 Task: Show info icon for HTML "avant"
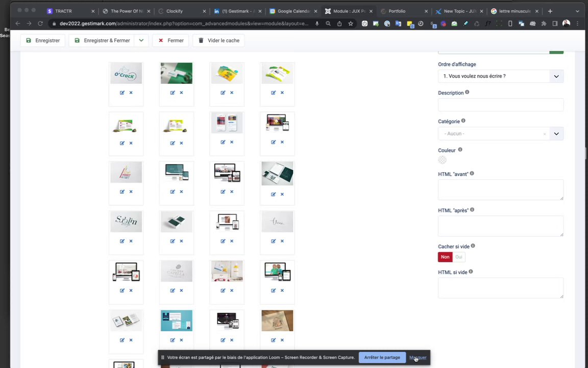[472, 173]
